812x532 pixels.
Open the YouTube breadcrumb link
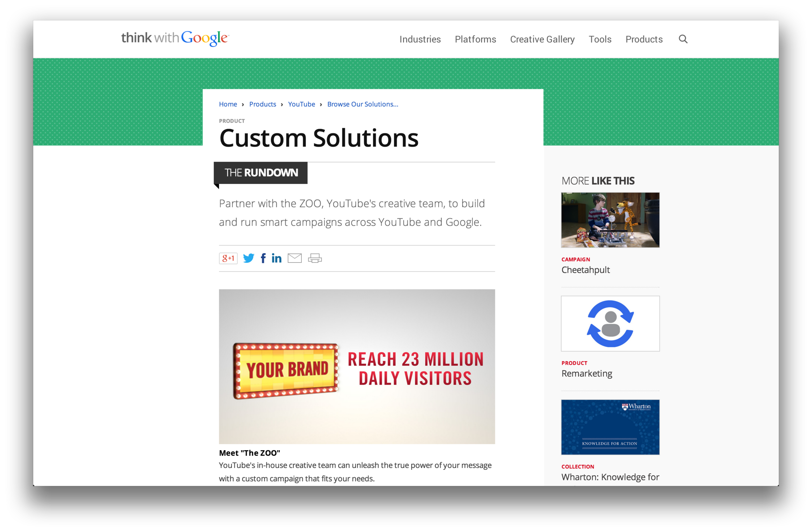302,104
